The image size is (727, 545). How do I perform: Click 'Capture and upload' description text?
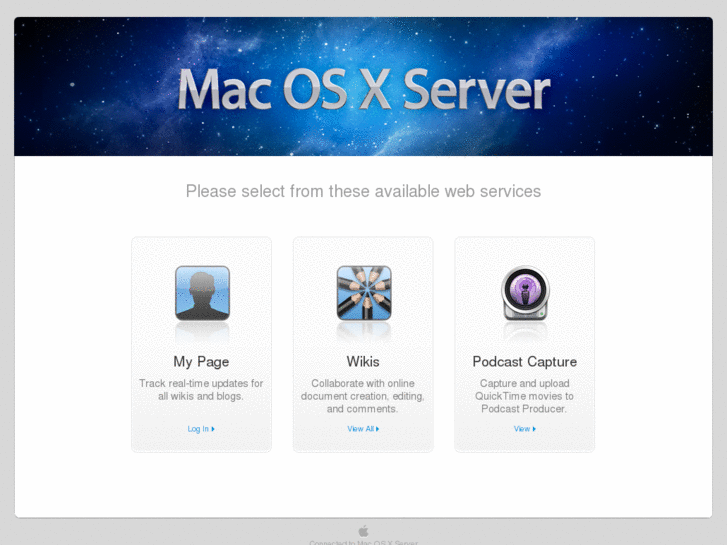click(524, 384)
